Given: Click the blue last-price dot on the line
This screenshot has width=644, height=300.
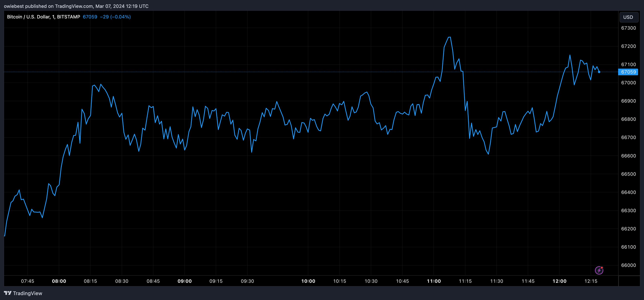Looking at the screenshot, I should pos(599,72).
